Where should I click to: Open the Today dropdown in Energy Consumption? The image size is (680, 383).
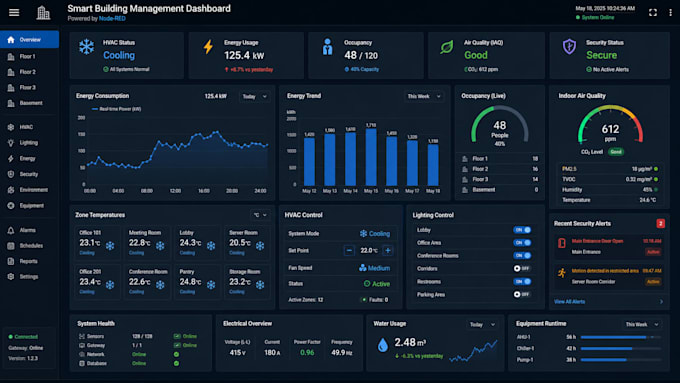pyautogui.click(x=255, y=97)
